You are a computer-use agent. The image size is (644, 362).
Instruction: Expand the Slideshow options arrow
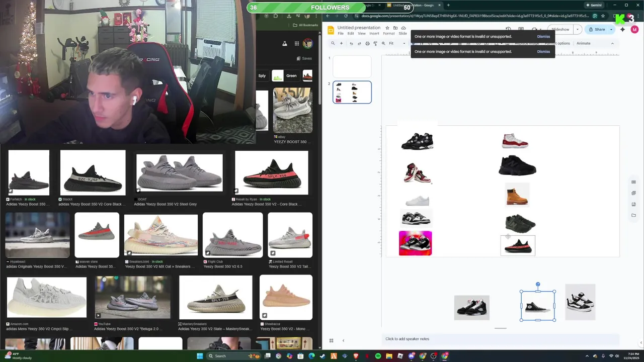point(578,29)
